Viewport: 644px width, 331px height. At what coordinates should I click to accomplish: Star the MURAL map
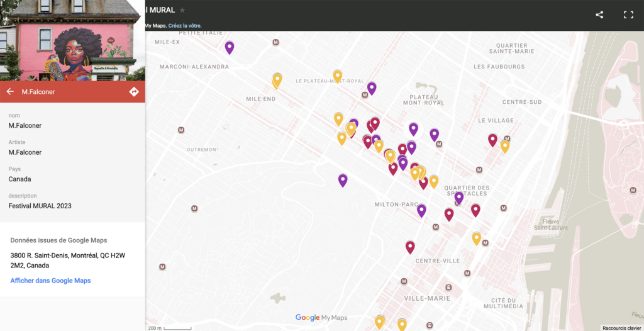coord(182,10)
